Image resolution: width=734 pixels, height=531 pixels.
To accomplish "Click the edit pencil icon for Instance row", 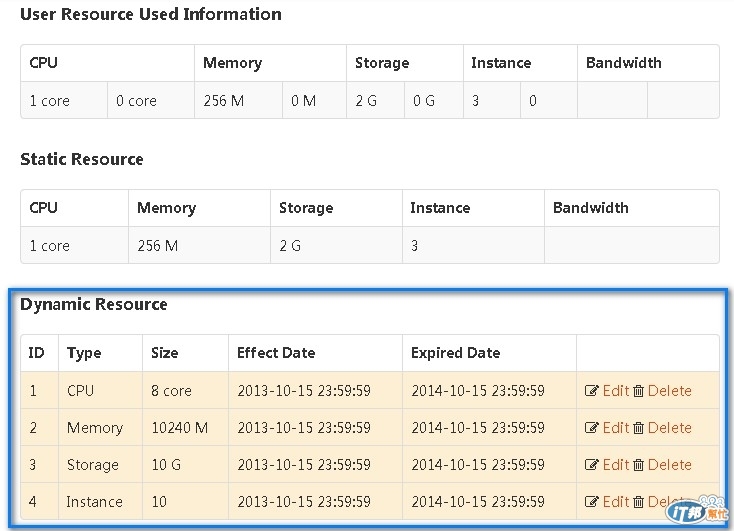I will tap(592, 502).
